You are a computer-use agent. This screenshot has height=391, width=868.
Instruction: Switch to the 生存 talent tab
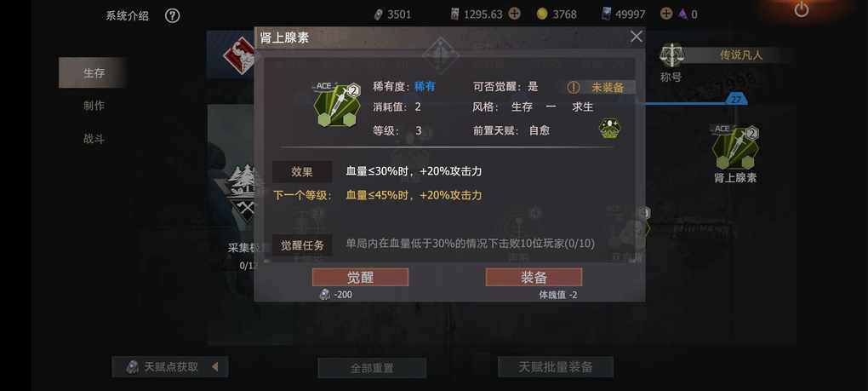pyautogui.click(x=93, y=72)
